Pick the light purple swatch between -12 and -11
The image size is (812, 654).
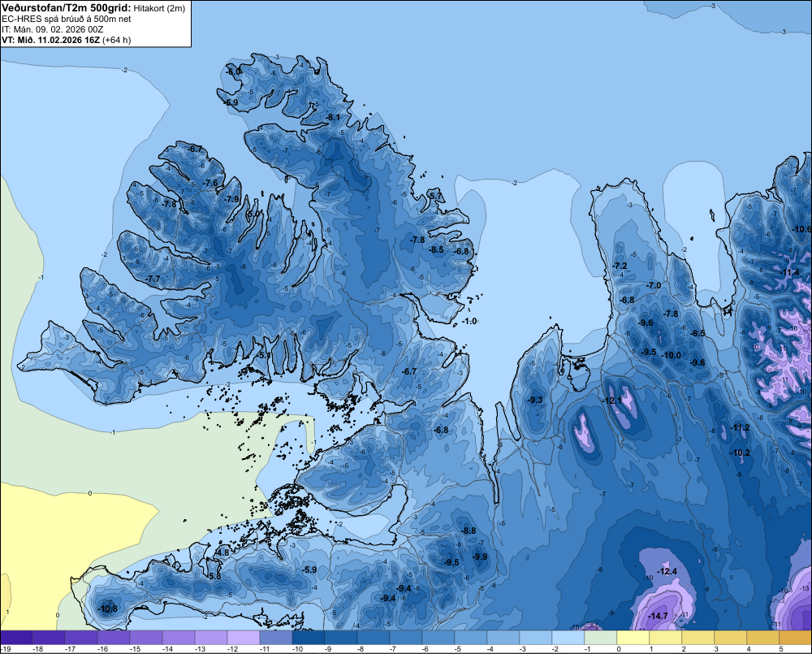click(244, 638)
